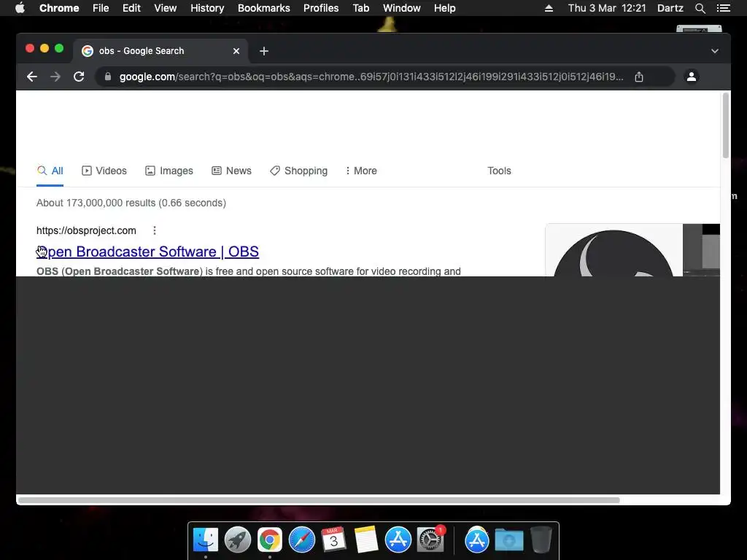The width and height of the screenshot is (747, 560).
Task: Switch to Shopping search results
Action: (x=298, y=171)
